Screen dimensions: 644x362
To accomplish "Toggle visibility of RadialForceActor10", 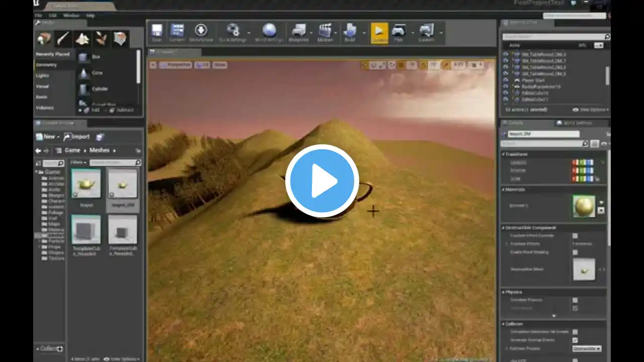I will click(506, 86).
